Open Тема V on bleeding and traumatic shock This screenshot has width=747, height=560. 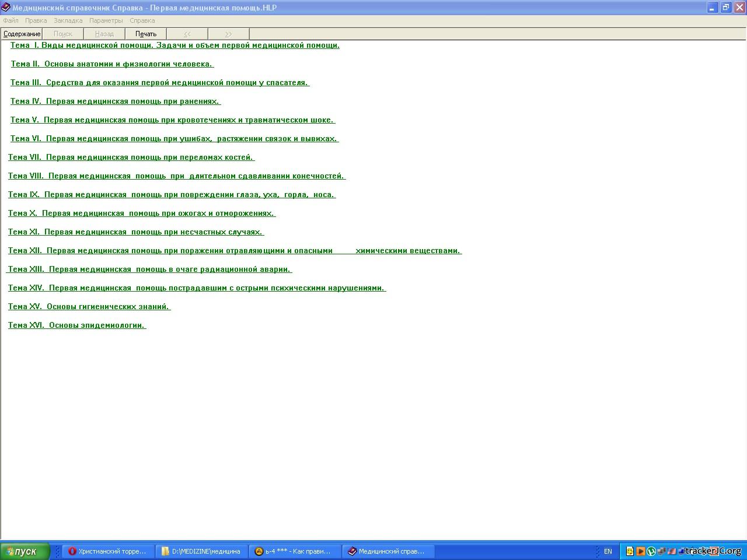click(172, 120)
